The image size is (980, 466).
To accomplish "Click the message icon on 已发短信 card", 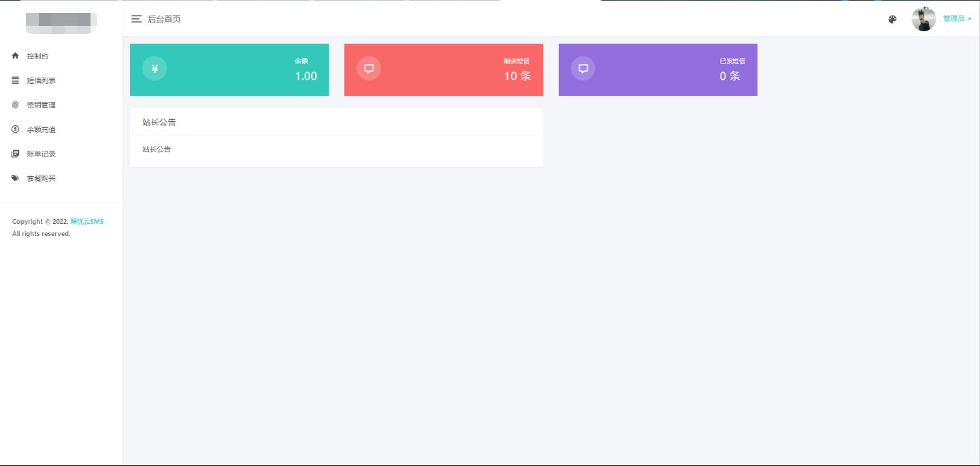I will point(583,69).
